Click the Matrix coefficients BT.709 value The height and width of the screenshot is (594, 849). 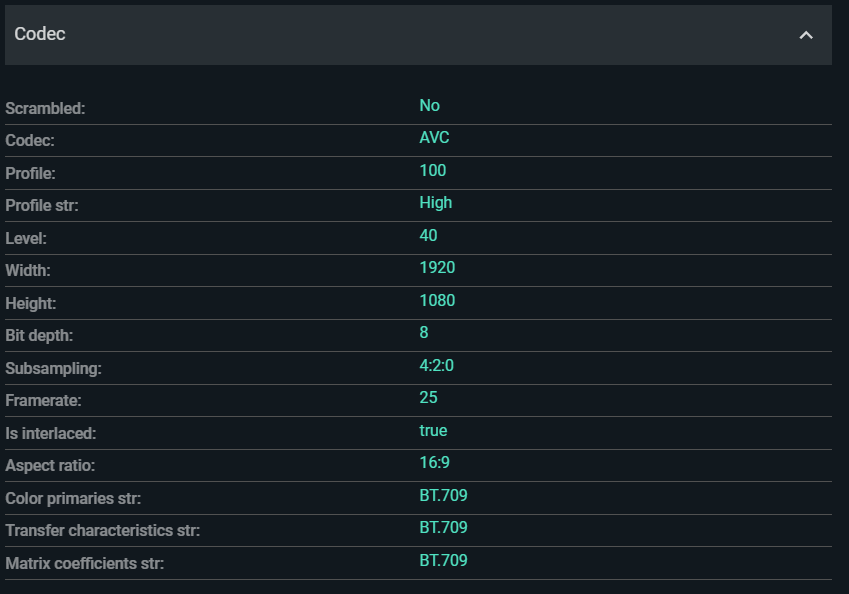443,561
